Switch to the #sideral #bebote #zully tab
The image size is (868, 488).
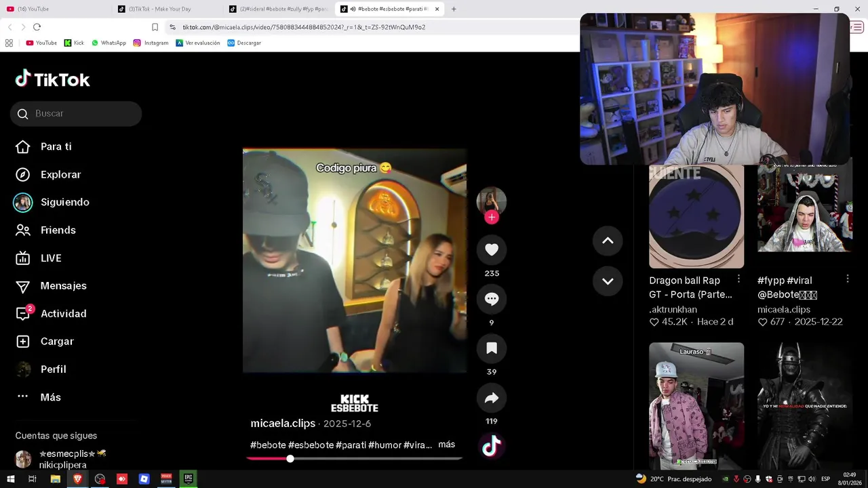(278, 9)
